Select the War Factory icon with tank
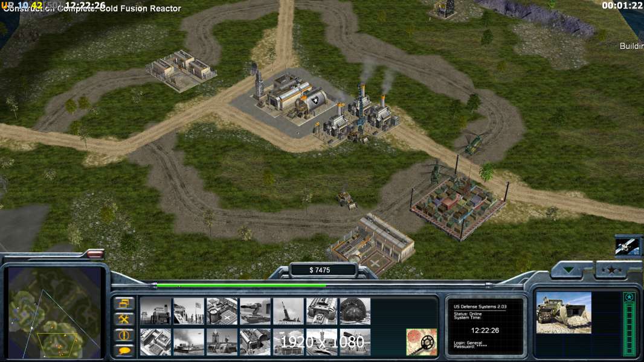The width and height of the screenshot is (644, 362). 321,311
